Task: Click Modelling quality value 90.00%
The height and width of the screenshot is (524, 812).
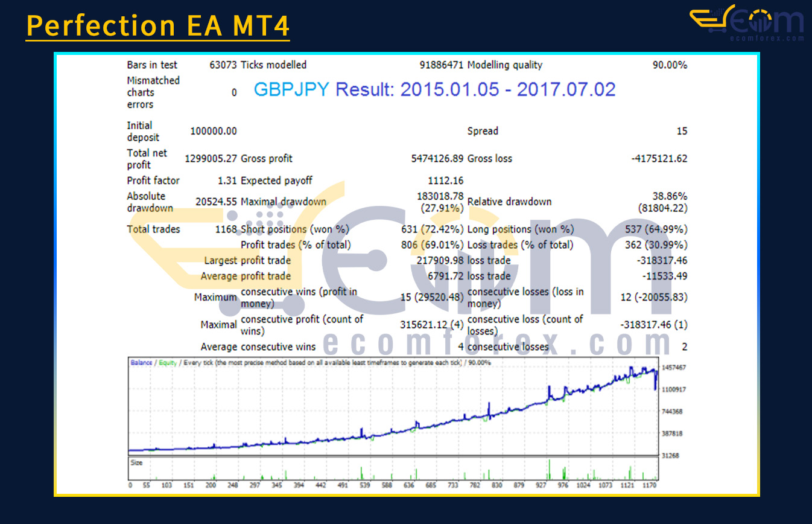Action: coord(670,65)
